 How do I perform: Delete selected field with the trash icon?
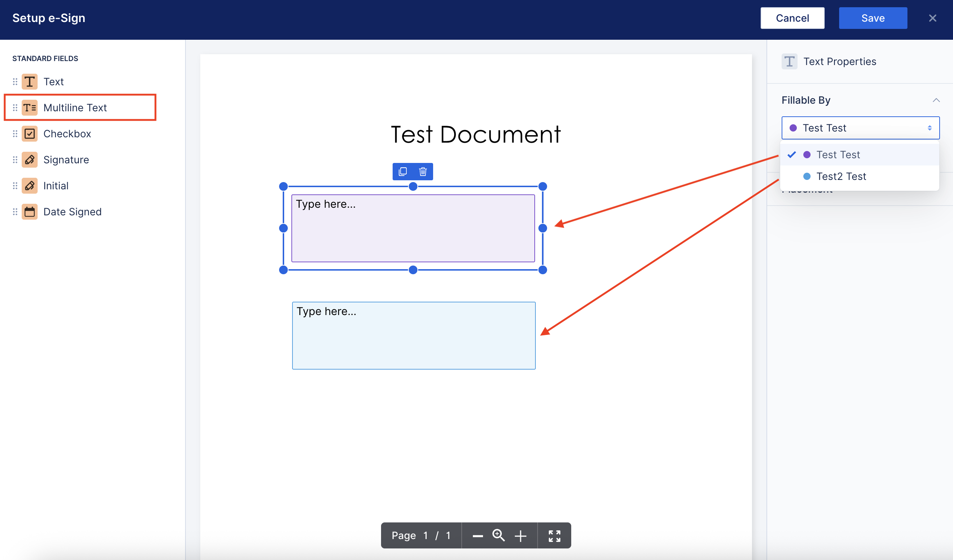pyautogui.click(x=423, y=172)
